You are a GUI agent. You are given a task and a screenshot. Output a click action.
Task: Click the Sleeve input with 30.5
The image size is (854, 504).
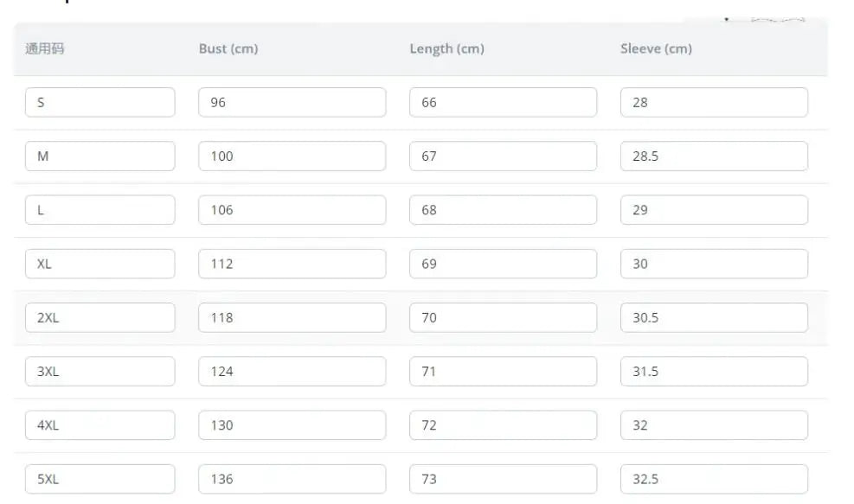714,317
